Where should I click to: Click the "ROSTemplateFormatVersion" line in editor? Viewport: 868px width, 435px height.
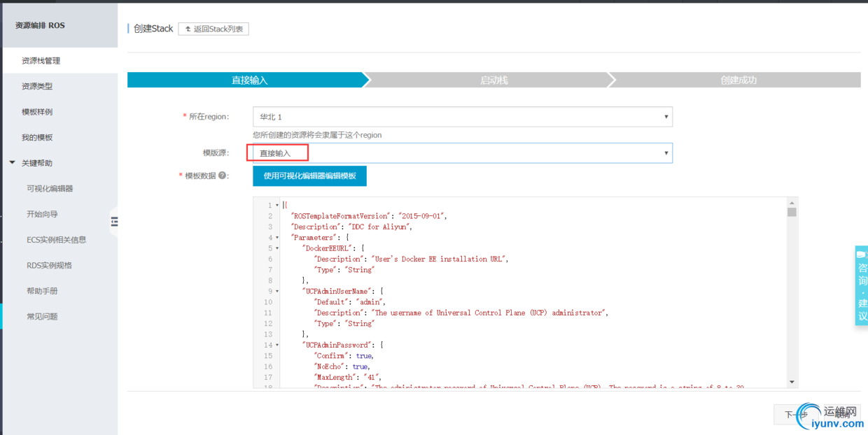coord(369,216)
